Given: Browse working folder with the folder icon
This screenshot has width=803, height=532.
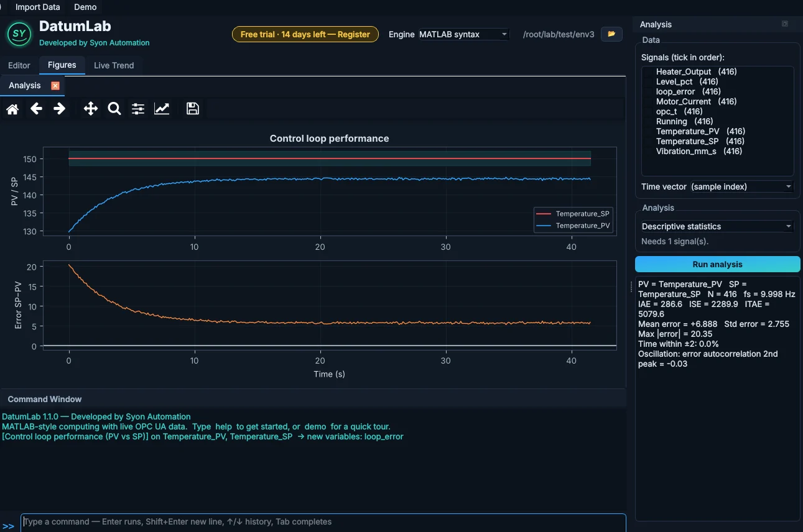Looking at the screenshot, I should (x=611, y=34).
